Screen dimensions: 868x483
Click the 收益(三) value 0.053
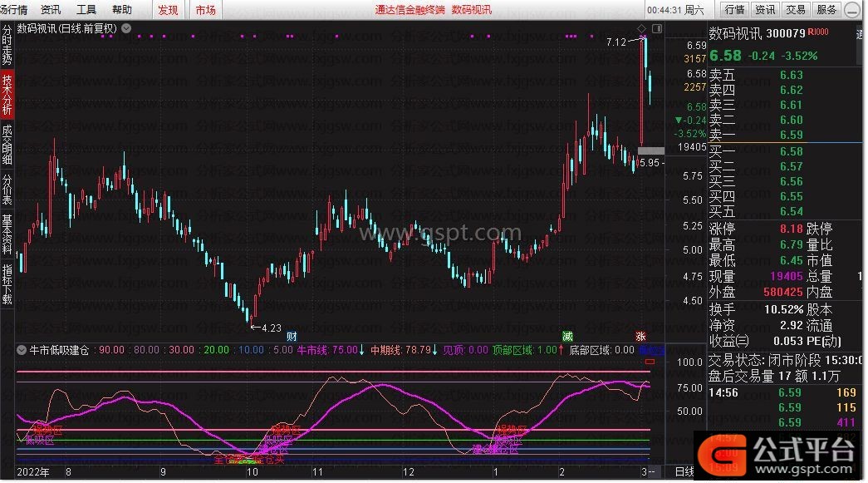pos(787,341)
